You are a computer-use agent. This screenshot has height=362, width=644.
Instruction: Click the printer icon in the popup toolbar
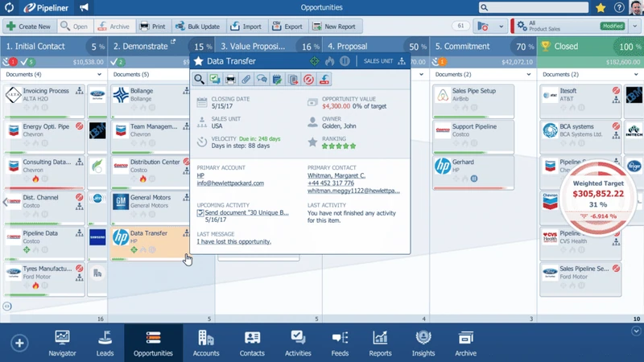pyautogui.click(x=230, y=79)
